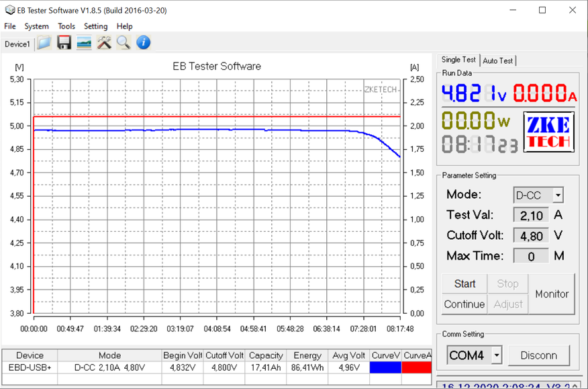
Task: Click the "EB Tester Software" chart title
Action: (217, 66)
